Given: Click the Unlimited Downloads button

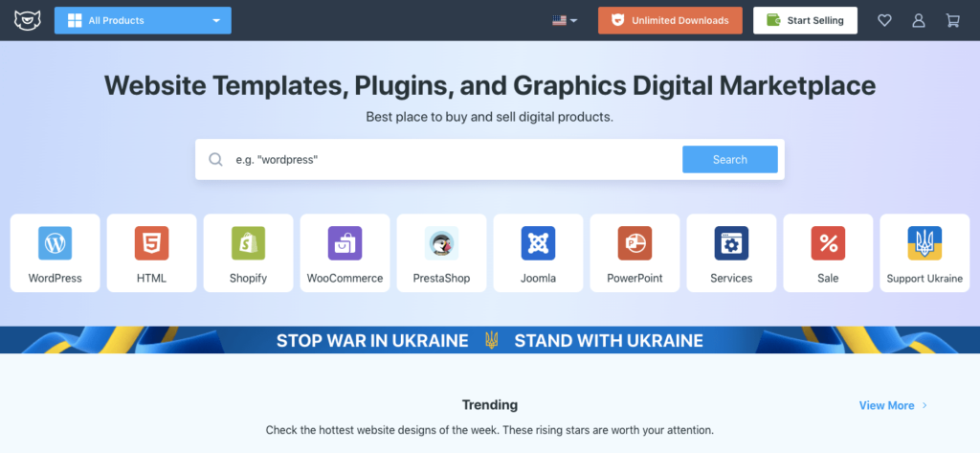Looking at the screenshot, I should click(x=670, y=20).
